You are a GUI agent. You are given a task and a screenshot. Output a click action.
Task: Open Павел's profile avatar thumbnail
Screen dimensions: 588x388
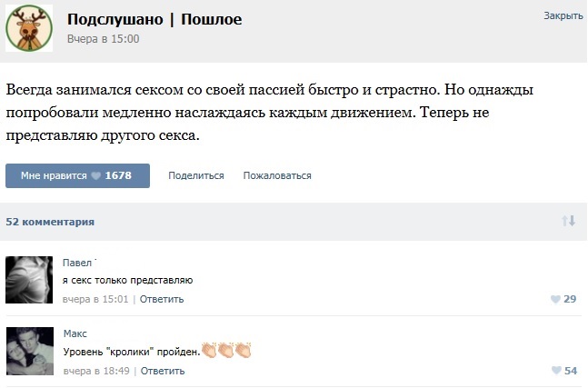coord(29,279)
